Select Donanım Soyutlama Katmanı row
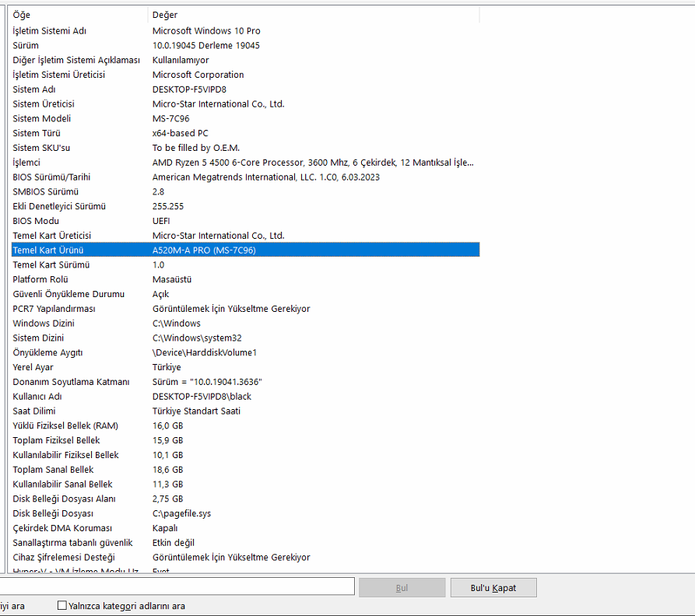 [246, 381]
